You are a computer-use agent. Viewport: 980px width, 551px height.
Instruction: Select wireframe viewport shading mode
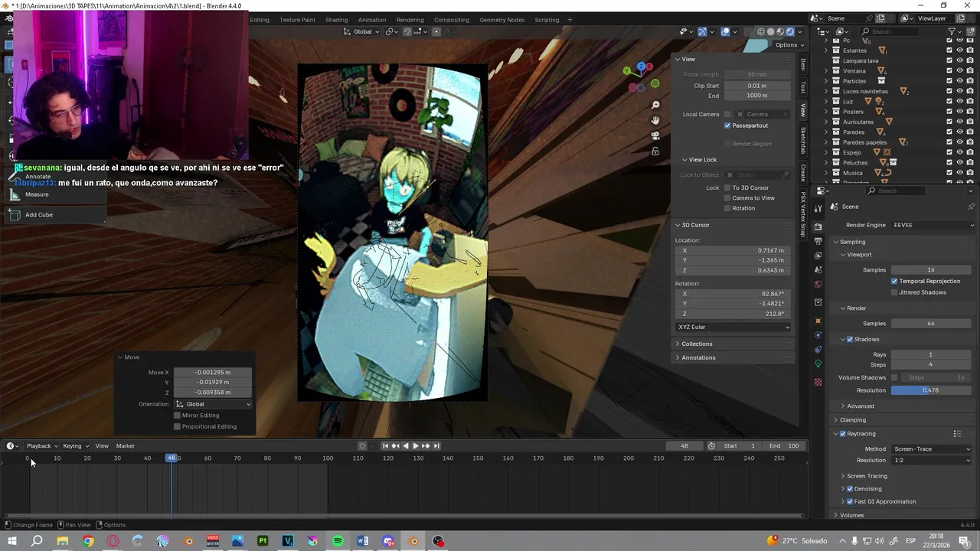pos(760,31)
